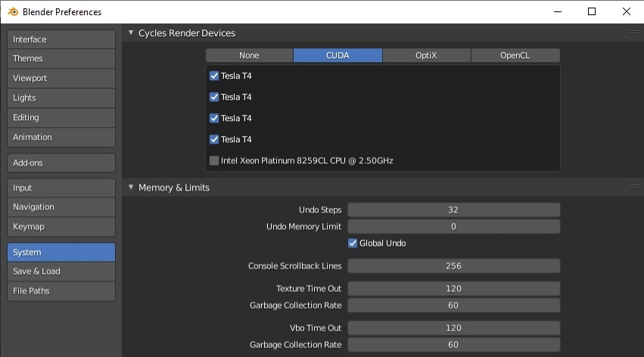The image size is (644, 357).
Task: Toggle the Global Undo checkbox
Action: [x=353, y=243]
